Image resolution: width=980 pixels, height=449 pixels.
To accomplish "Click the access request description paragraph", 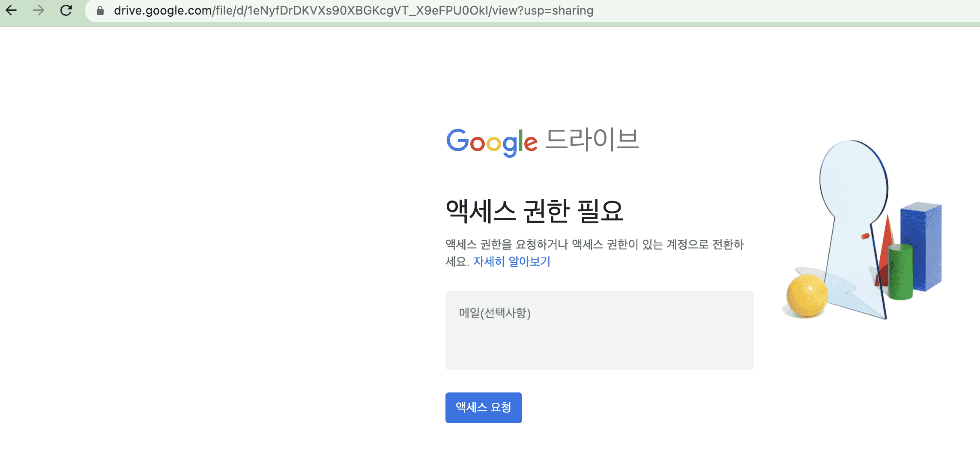I will coord(595,253).
